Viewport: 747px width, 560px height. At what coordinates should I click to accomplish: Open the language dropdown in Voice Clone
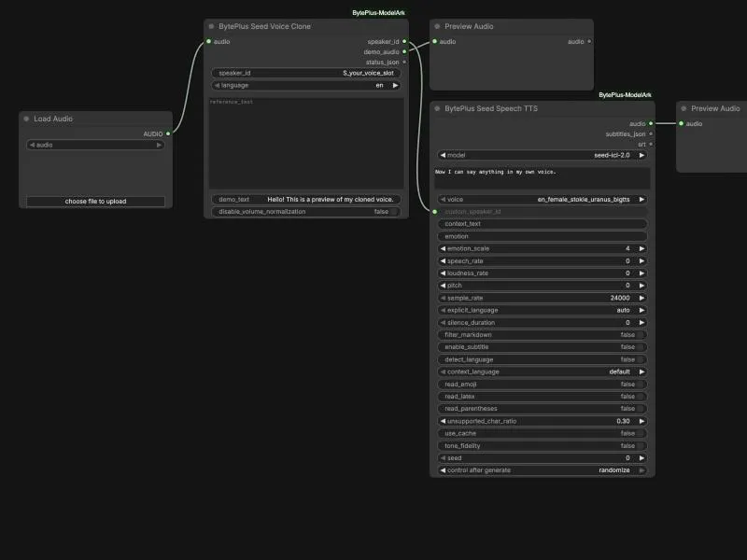[x=306, y=85]
